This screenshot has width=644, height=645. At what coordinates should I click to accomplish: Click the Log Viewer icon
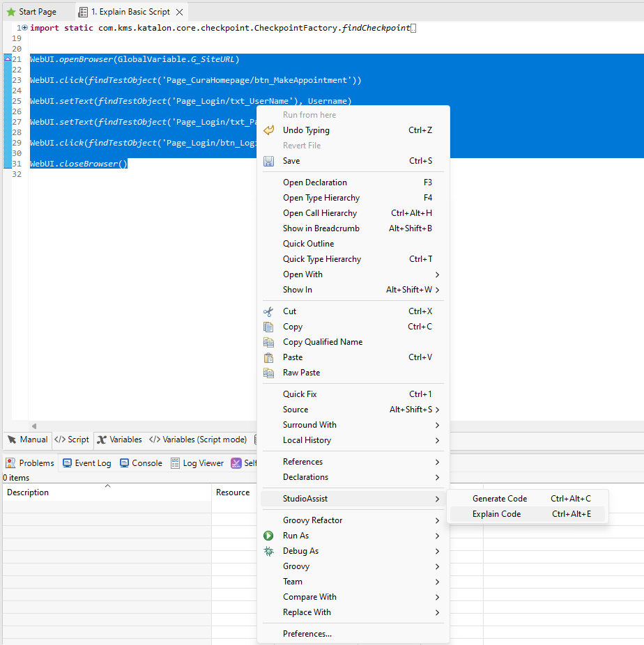point(176,463)
